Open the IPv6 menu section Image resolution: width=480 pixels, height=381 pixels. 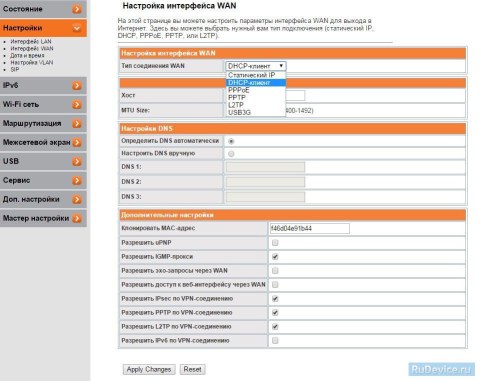(43, 86)
